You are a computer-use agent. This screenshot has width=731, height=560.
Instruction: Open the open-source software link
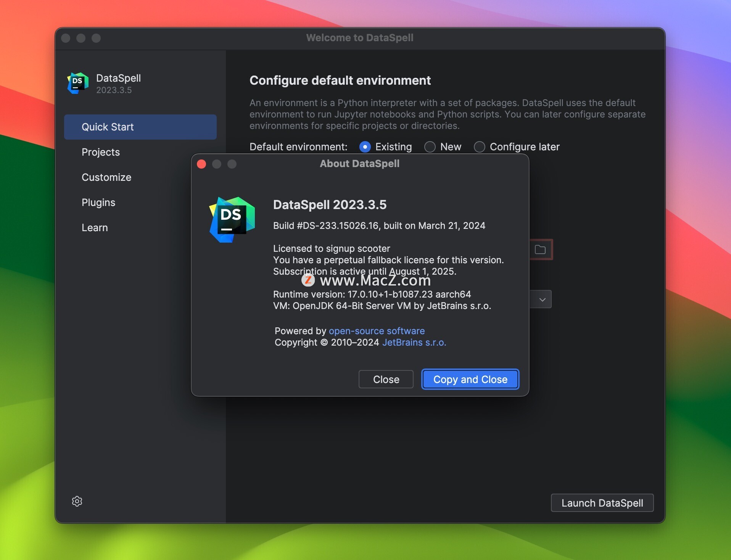pyautogui.click(x=377, y=331)
